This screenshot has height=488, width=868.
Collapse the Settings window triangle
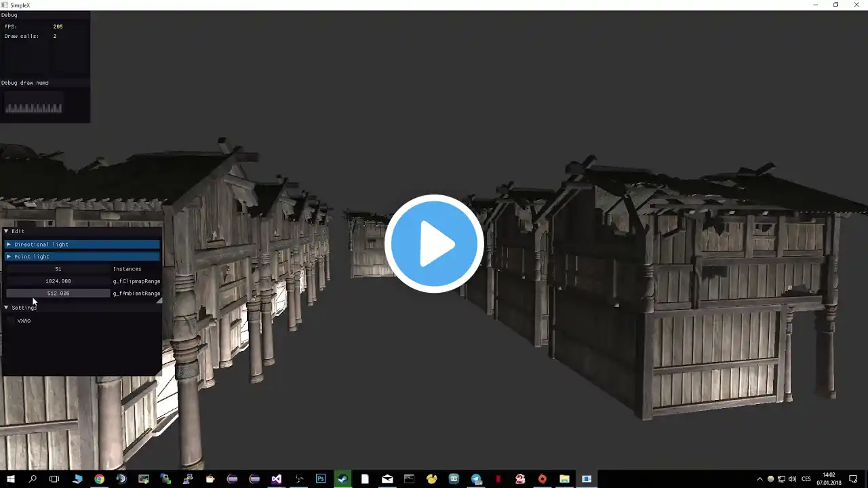click(6, 308)
